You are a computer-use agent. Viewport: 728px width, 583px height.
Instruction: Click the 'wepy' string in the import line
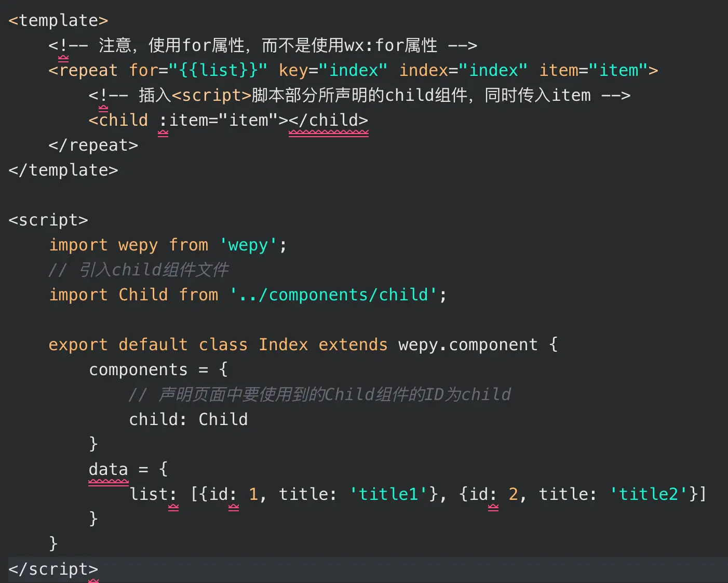click(248, 245)
